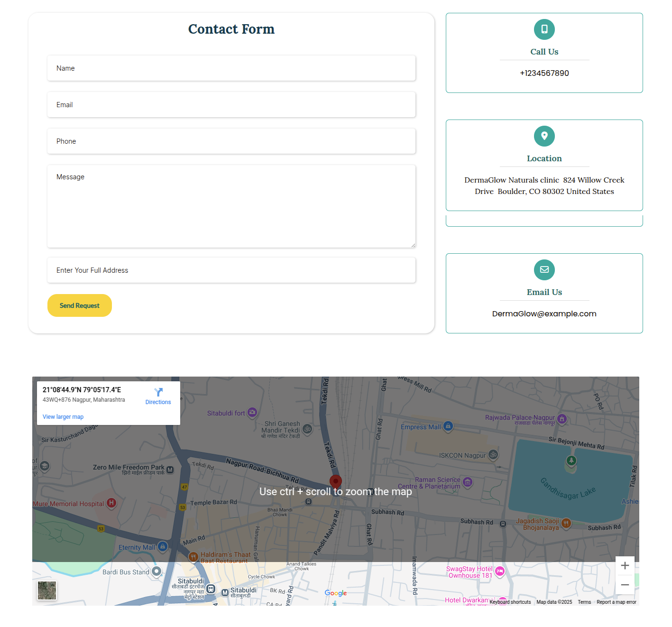Click the red map pin marker
Viewport: 672px width, 627px height.
[x=336, y=483]
